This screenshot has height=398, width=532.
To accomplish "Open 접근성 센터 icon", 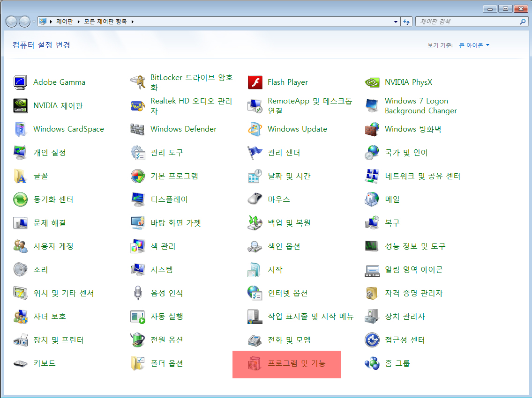I will [372, 340].
